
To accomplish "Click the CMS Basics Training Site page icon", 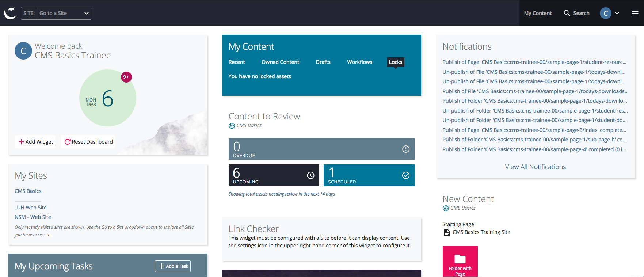I will click(446, 232).
